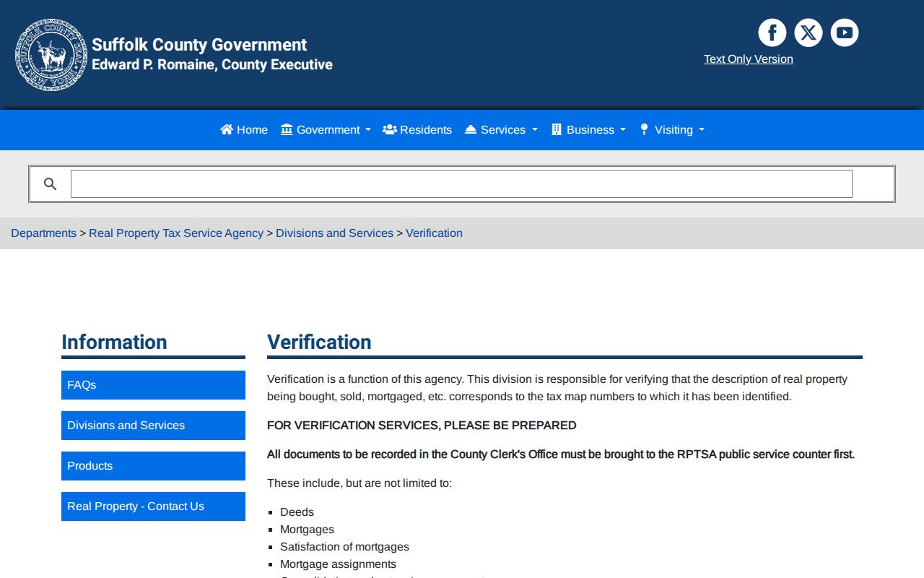Click the Satisfaction of mortgages list item

pos(344,547)
